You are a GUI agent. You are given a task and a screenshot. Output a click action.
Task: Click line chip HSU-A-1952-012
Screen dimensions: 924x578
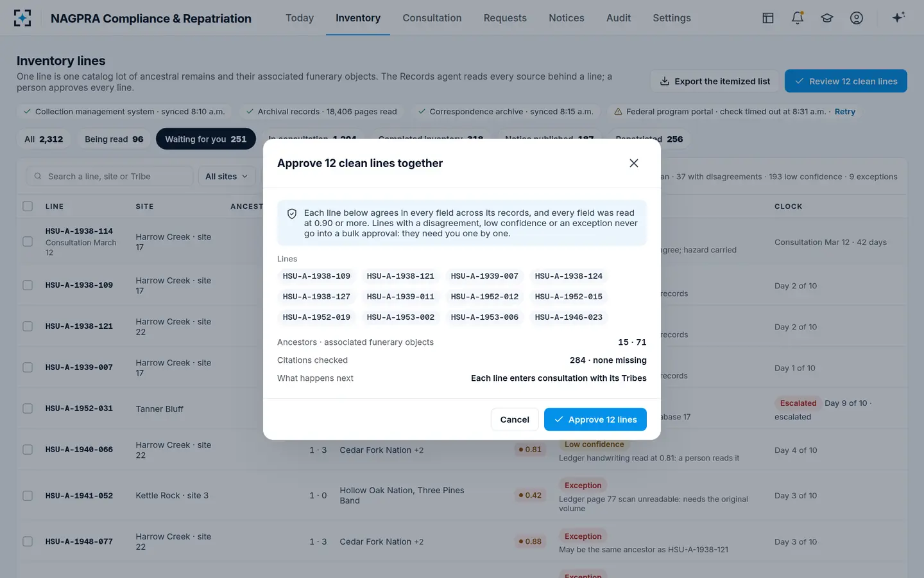484,297
